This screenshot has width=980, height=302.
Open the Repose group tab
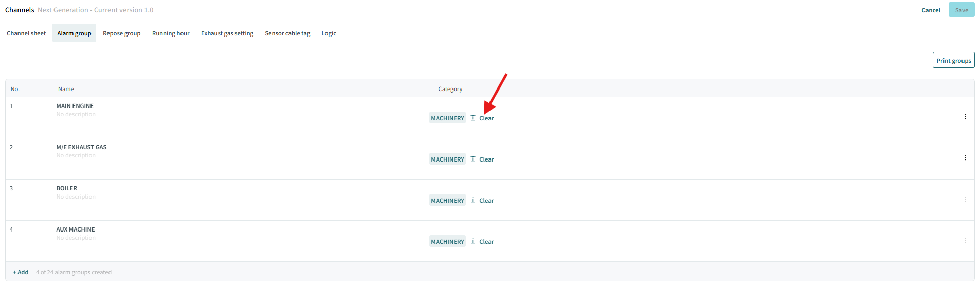[x=121, y=33]
